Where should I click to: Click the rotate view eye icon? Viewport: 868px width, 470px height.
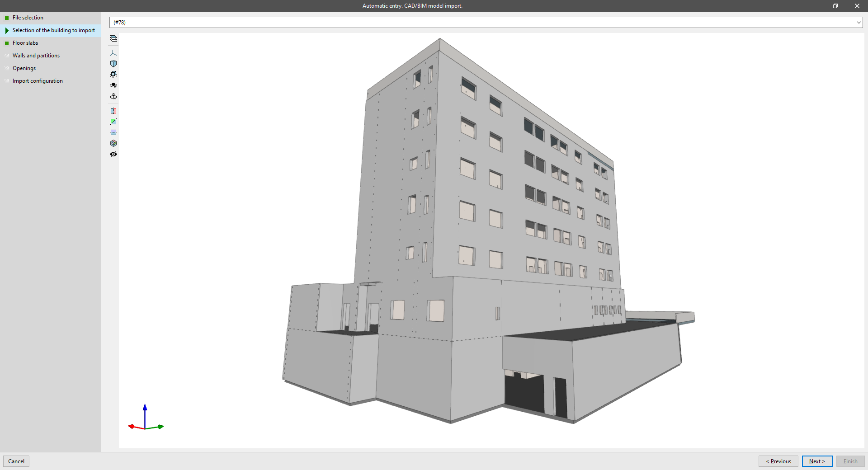[x=113, y=85]
